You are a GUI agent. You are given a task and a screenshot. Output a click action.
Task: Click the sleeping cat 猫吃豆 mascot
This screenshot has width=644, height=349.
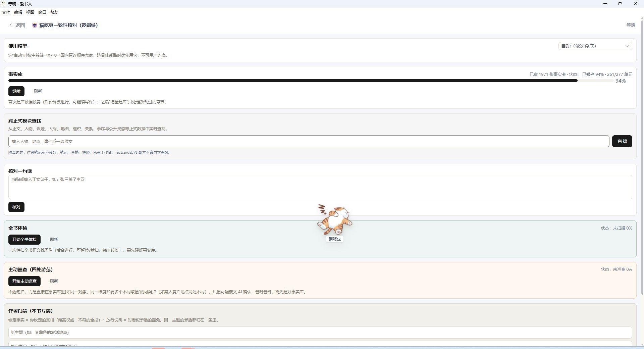[334, 220]
